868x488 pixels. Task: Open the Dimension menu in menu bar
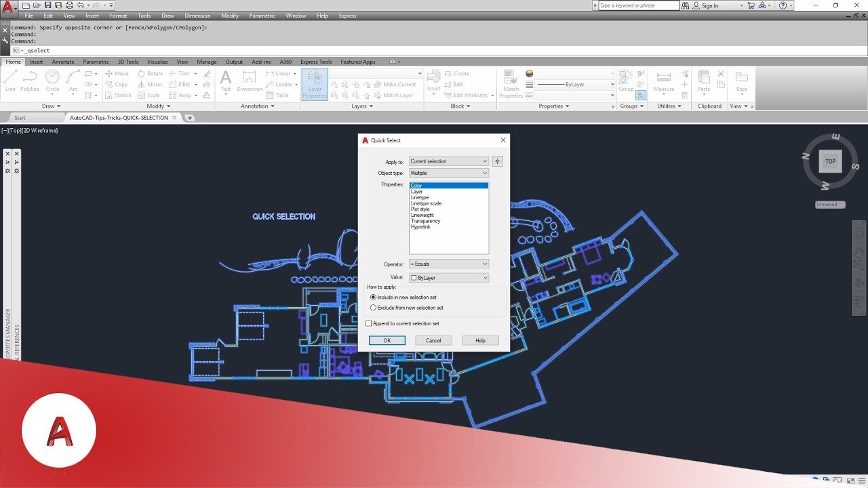(197, 16)
